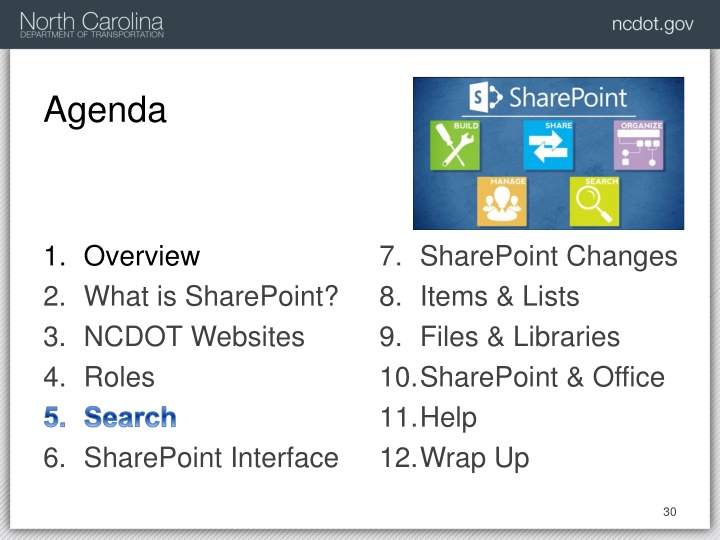Click the purple Organize icon
The height and width of the screenshot is (540, 720).
[x=639, y=146]
